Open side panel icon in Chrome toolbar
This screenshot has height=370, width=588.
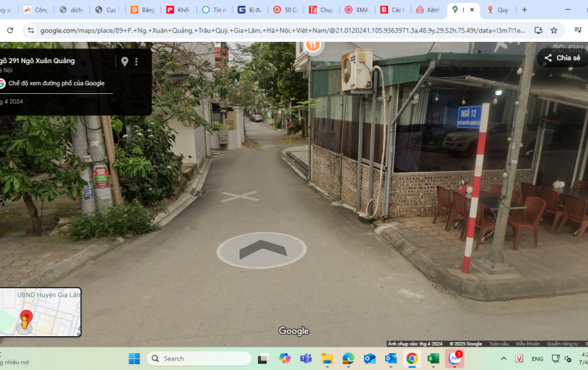(x=578, y=30)
